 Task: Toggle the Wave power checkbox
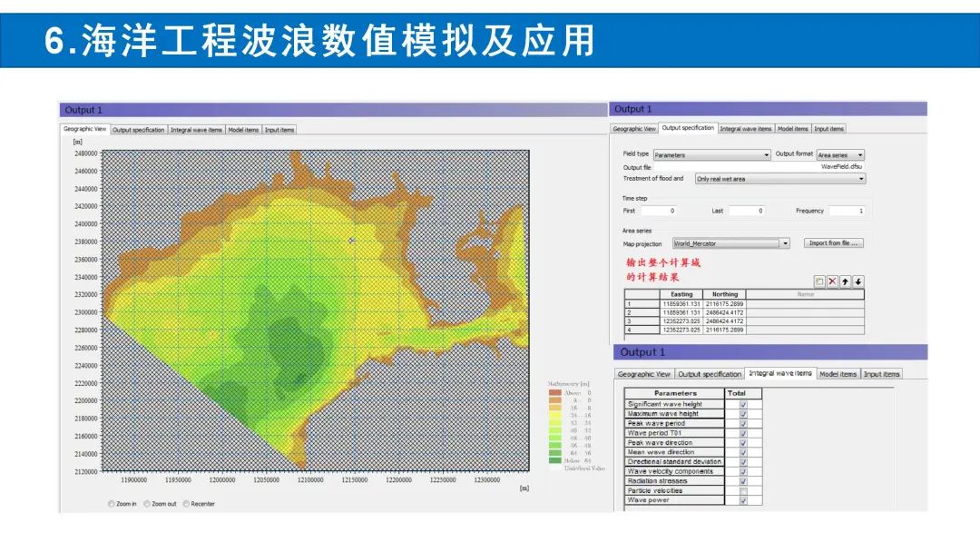743,500
